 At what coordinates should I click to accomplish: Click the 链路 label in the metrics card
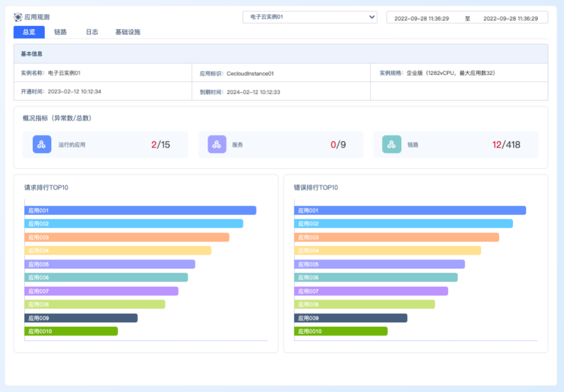413,145
